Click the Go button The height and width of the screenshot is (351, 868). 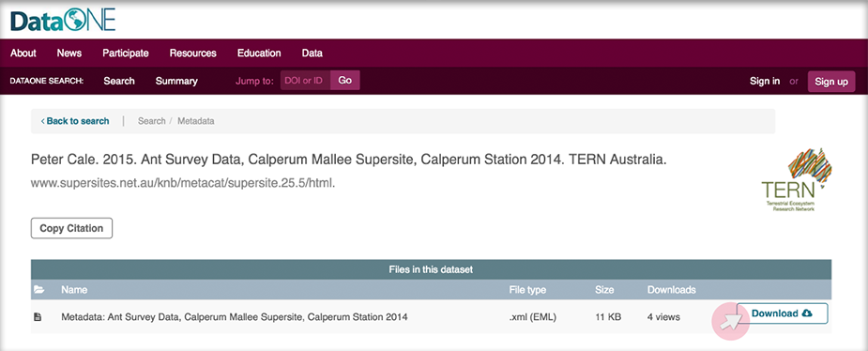345,81
